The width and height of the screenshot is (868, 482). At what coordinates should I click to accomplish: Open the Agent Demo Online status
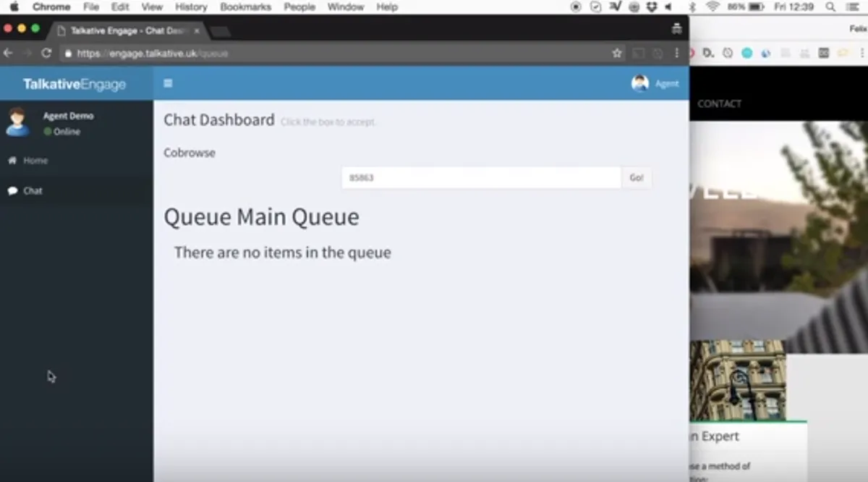pos(61,132)
